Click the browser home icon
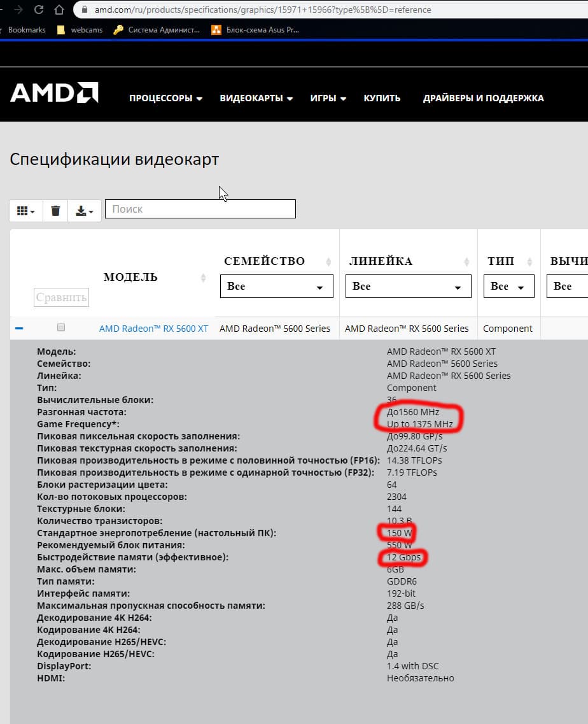The image size is (588, 724). click(59, 10)
